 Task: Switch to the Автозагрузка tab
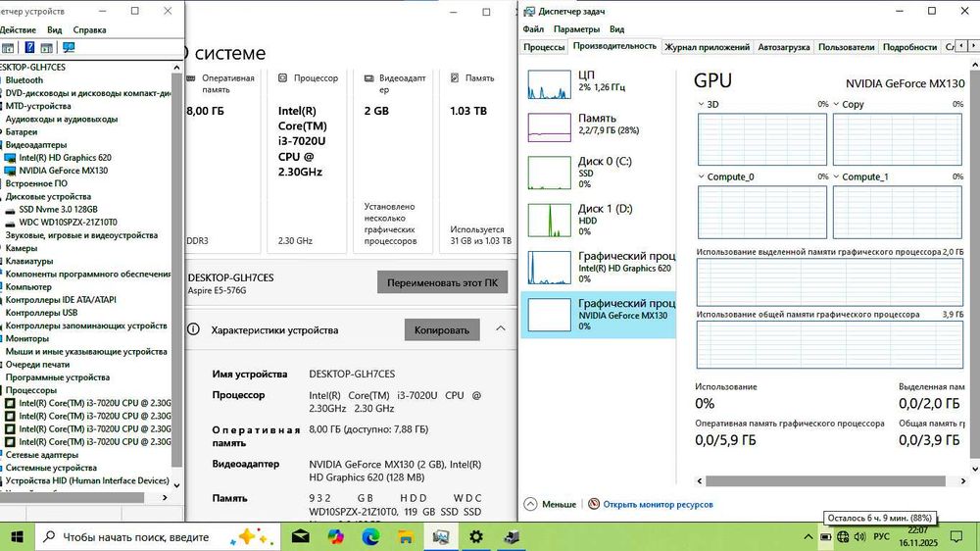pyautogui.click(x=784, y=47)
